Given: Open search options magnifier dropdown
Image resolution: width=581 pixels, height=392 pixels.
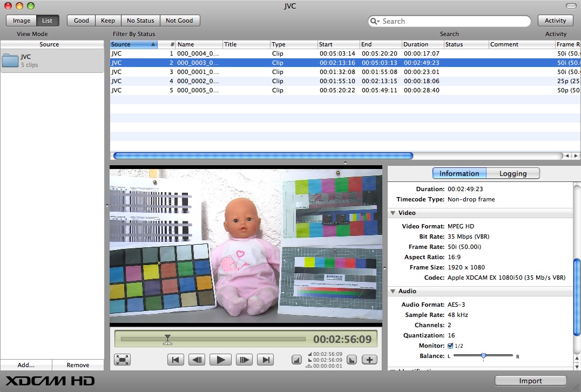Looking at the screenshot, I should pyautogui.click(x=375, y=21).
